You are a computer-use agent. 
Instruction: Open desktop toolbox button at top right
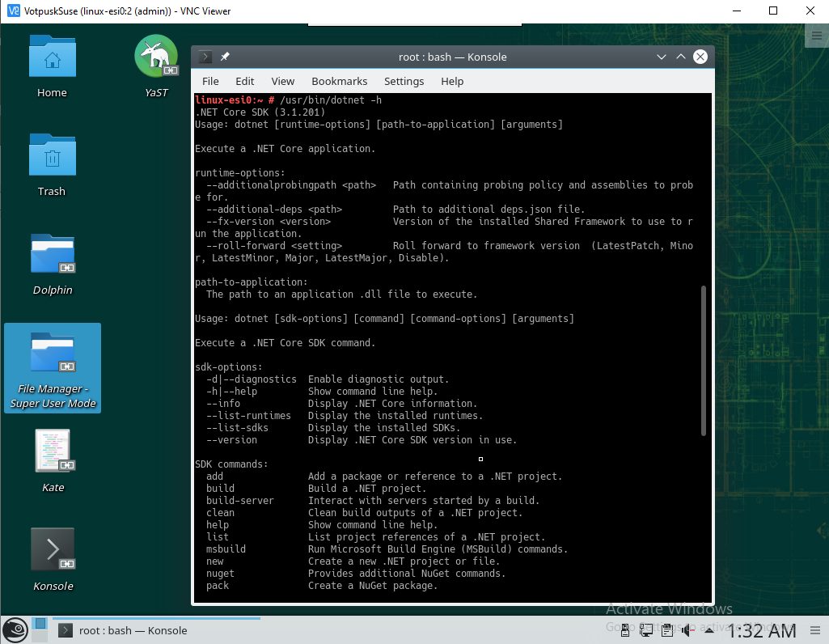click(816, 36)
